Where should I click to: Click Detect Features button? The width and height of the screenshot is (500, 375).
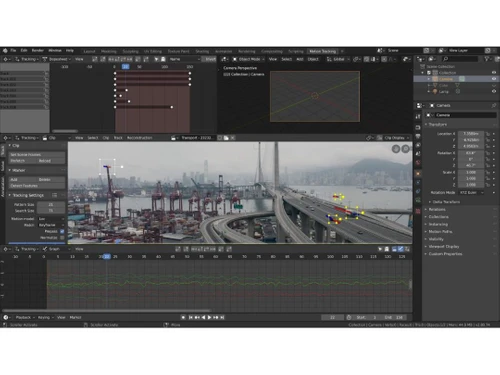(x=37, y=186)
